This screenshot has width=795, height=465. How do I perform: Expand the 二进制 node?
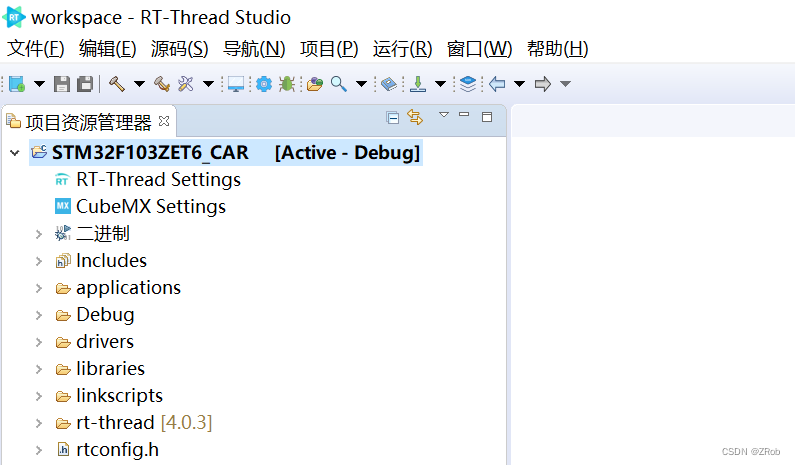[x=39, y=234]
